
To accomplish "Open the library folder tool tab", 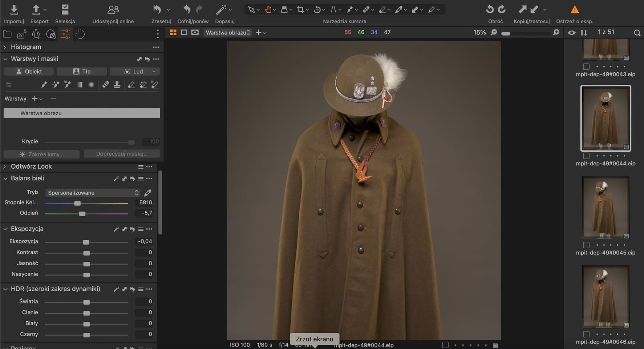I will click(x=7, y=35).
